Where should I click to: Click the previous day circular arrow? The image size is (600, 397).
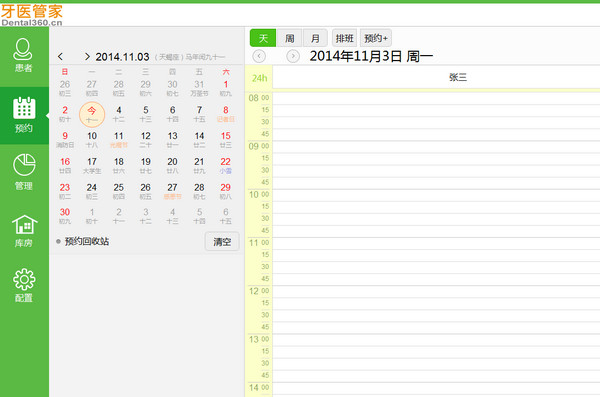(259, 56)
